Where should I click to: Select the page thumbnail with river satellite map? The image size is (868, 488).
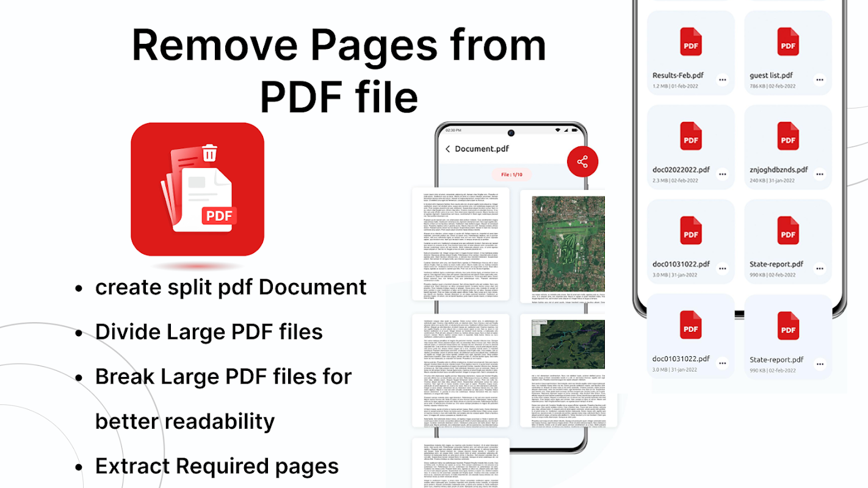tap(568, 370)
